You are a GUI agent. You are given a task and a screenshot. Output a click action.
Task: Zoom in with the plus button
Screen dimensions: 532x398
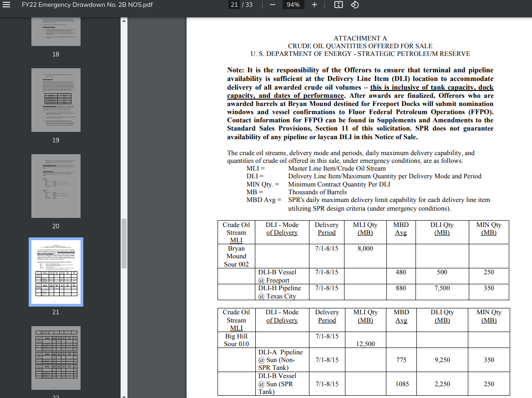pyautogui.click(x=314, y=5)
